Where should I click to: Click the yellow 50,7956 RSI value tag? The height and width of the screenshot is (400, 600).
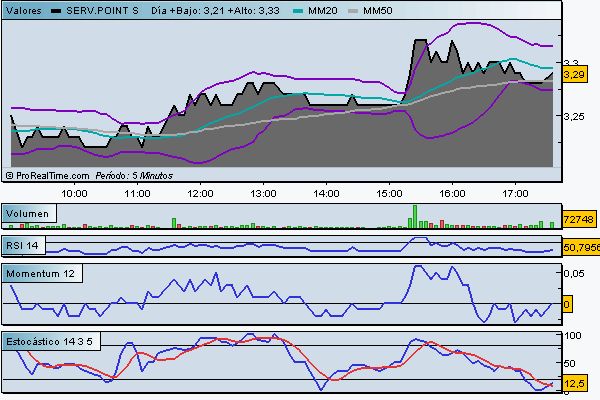tap(580, 247)
